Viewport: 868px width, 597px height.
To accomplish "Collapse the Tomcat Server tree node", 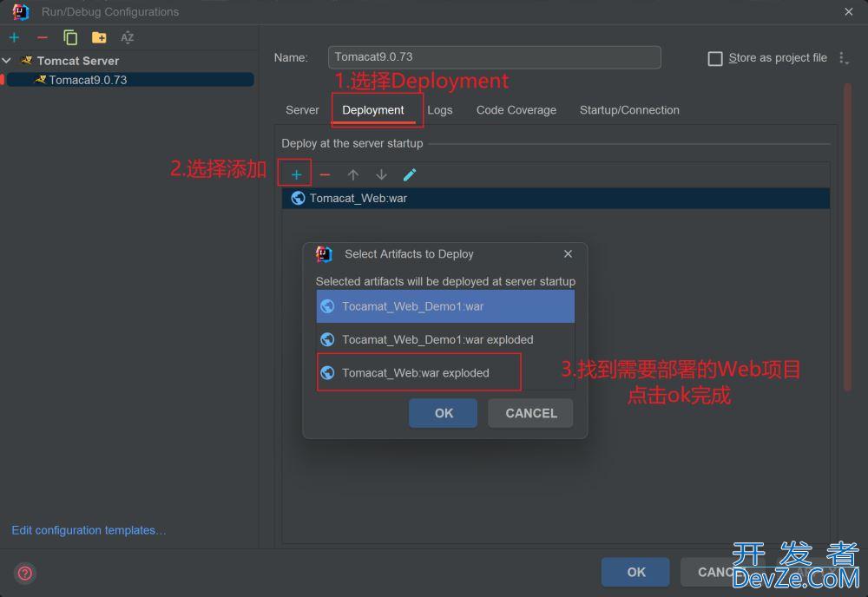I will tap(7, 61).
